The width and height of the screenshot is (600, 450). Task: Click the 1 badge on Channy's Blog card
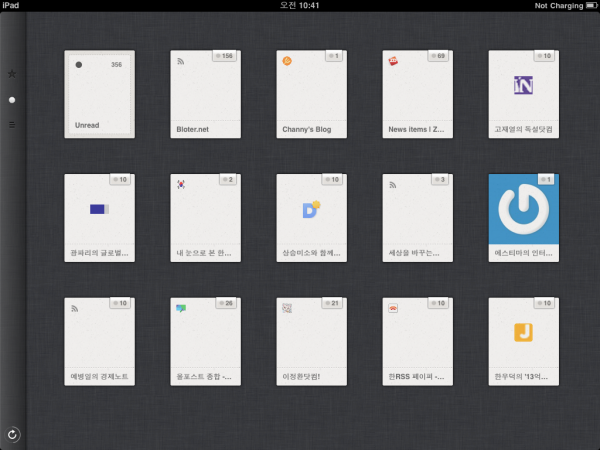pos(334,56)
